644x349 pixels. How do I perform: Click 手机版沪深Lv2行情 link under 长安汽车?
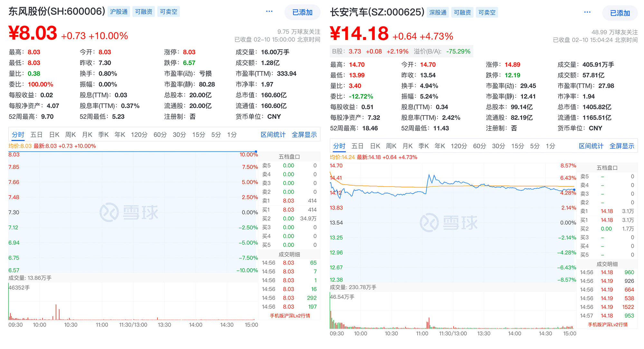pyautogui.click(x=608, y=325)
